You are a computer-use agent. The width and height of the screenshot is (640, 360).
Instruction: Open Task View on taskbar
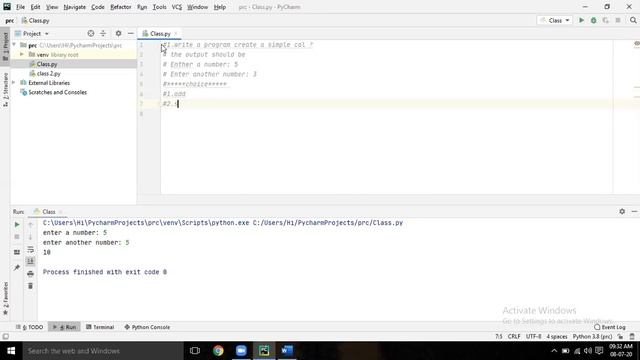click(x=195, y=351)
